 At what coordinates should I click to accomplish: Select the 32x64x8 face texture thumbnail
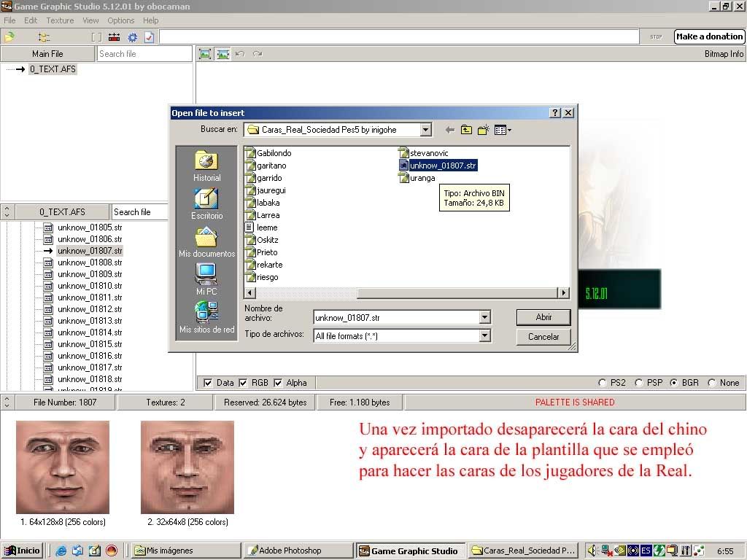pos(187,467)
